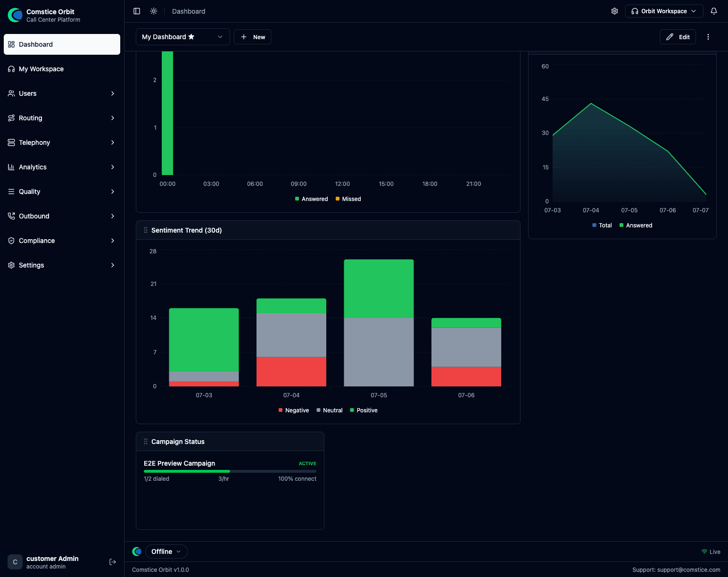Image resolution: width=728 pixels, height=577 pixels.
Task: Open the Offline status dropdown
Action: coord(166,552)
